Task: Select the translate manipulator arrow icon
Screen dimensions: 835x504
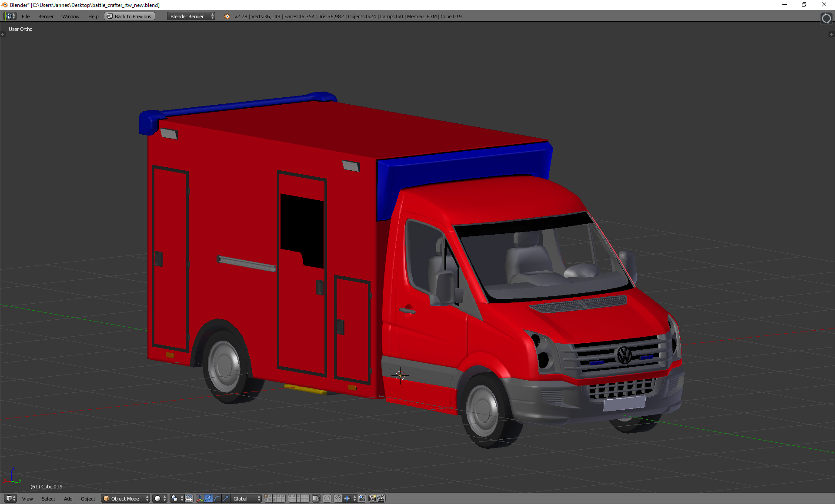Action: [208, 498]
